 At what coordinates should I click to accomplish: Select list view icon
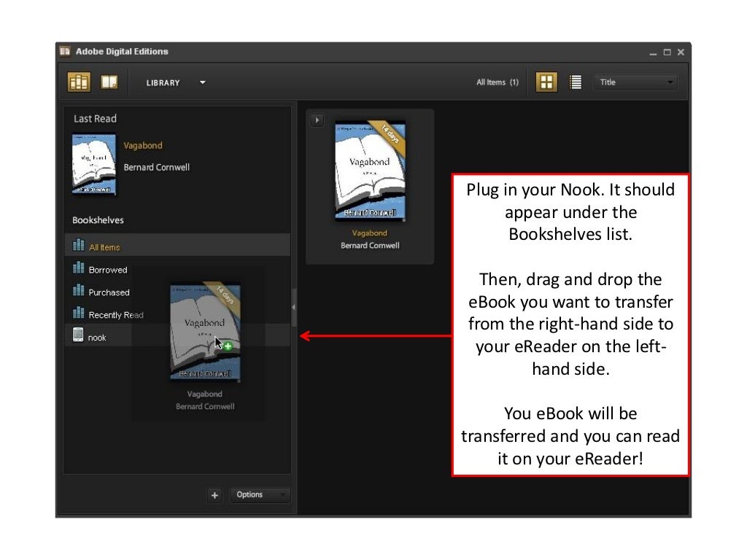[576, 82]
